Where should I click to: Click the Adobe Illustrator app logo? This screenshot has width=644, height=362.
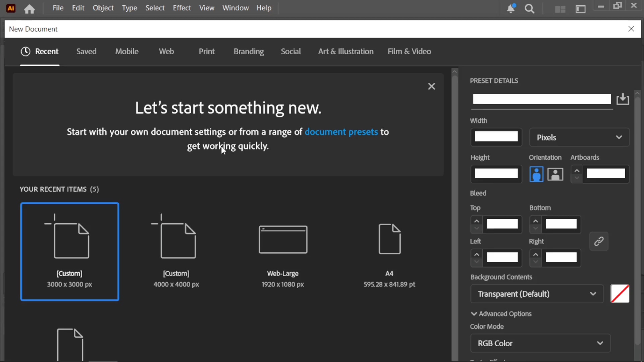(x=11, y=8)
